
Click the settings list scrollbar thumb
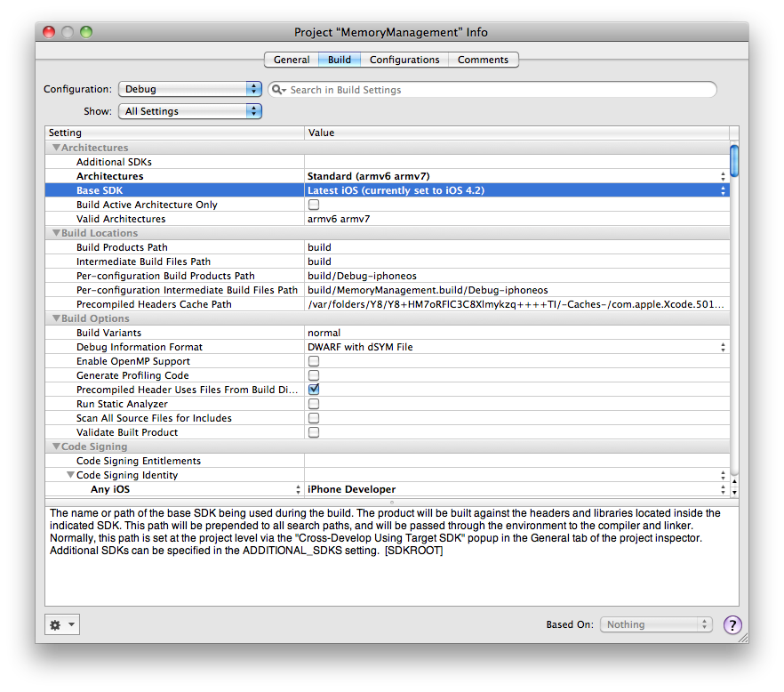(734, 161)
